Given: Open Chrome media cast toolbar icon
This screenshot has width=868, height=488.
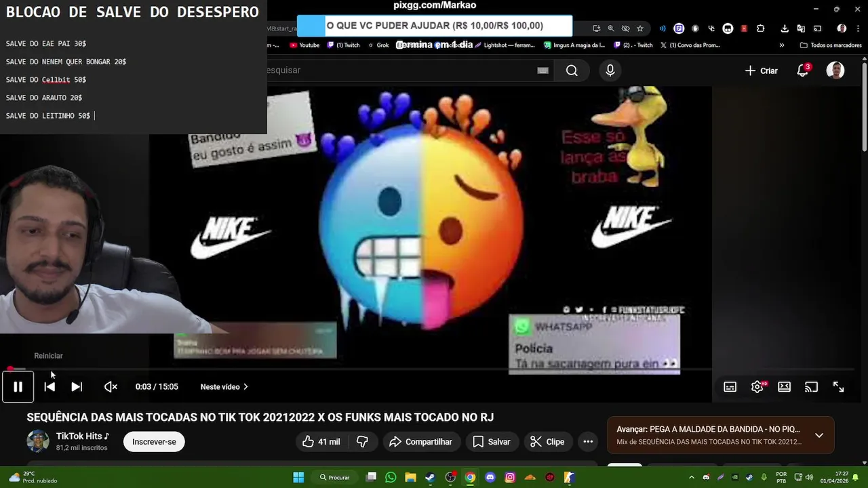Looking at the screenshot, I should (817, 28).
